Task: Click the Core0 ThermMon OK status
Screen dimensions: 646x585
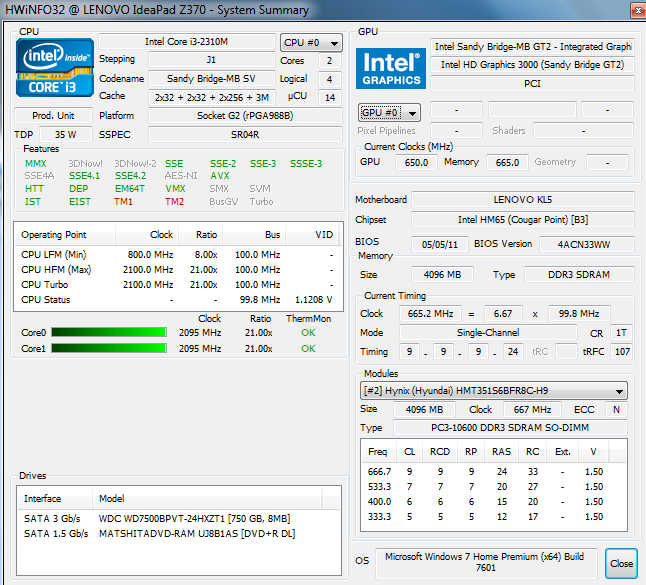Action: point(308,332)
